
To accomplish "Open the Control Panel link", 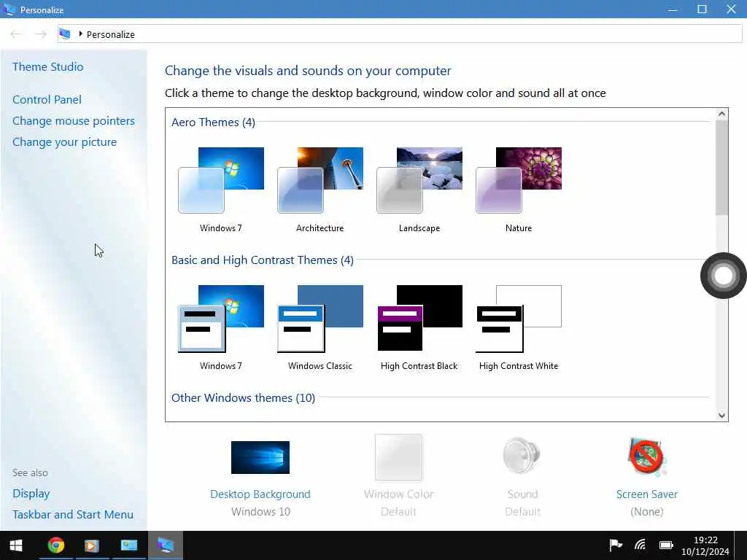I will click(x=47, y=99).
